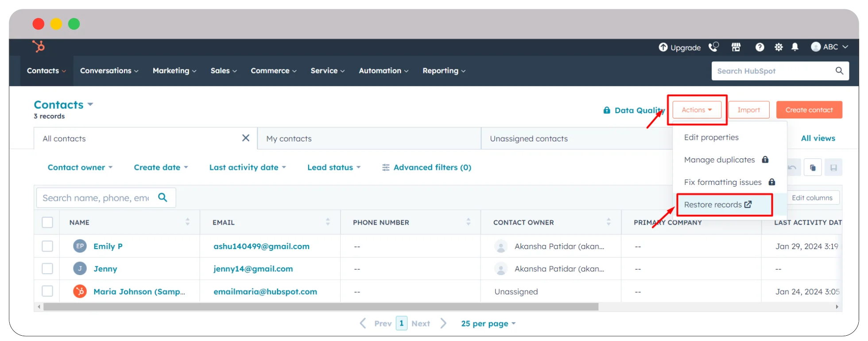Click the Search HubSpot magnifier icon
Image resolution: width=868 pixels, height=341 pixels.
pos(839,71)
